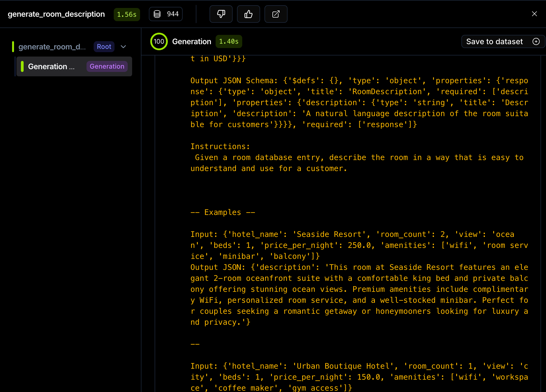The image size is (546, 392).
Task: Close the trace panel with X
Action: (x=534, y=14)
